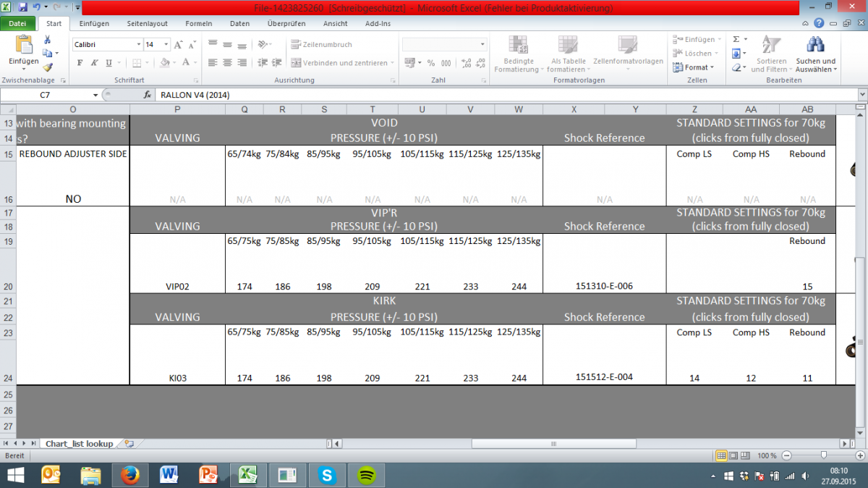Increase the font size with the larger A

(178, 45)
